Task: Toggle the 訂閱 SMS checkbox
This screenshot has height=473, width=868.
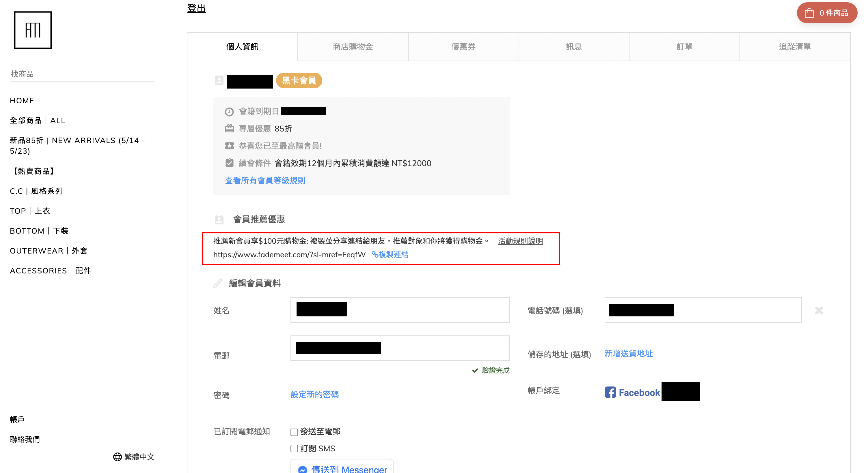Action: (x=294, y=448)
